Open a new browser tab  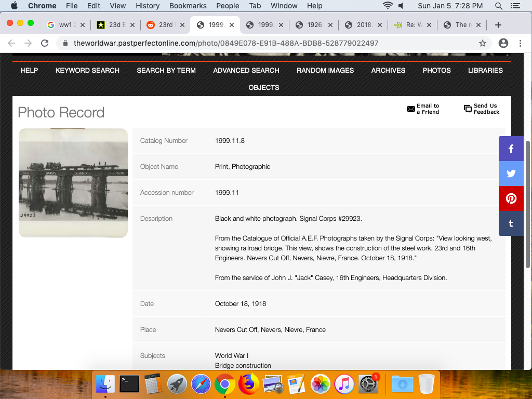(x=498, y=25)
